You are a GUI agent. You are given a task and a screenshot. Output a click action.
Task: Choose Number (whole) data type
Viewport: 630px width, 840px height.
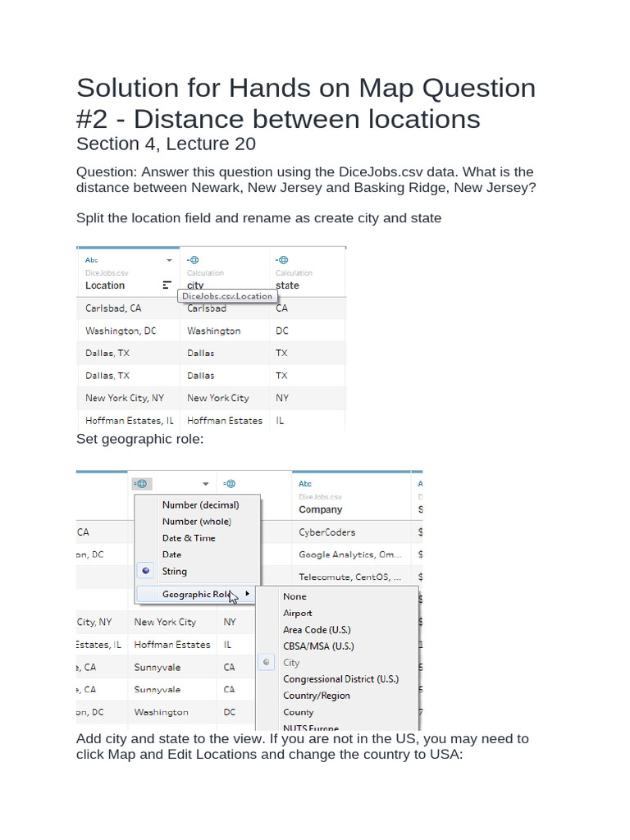(x=197, y=521)
